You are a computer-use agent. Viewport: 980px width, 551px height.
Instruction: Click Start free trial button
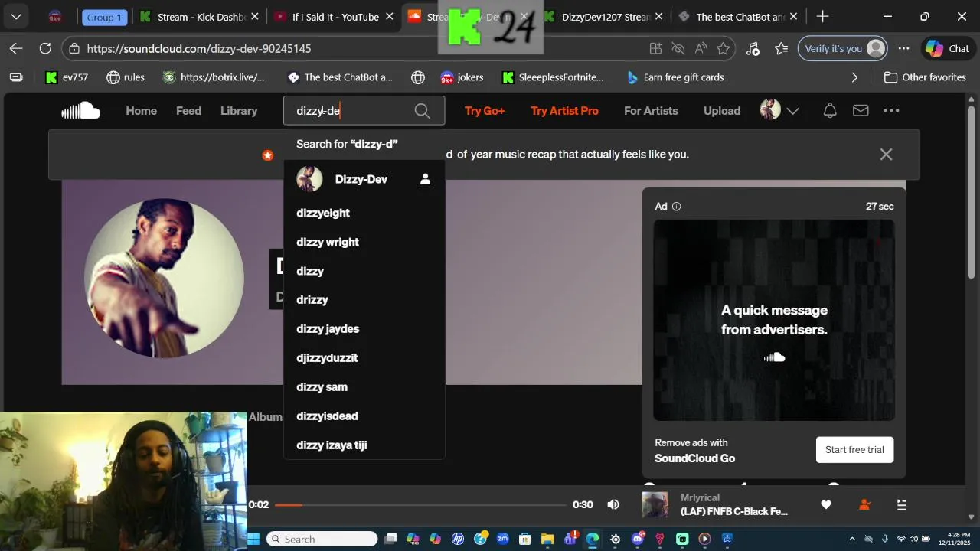(x=854, y=450)
